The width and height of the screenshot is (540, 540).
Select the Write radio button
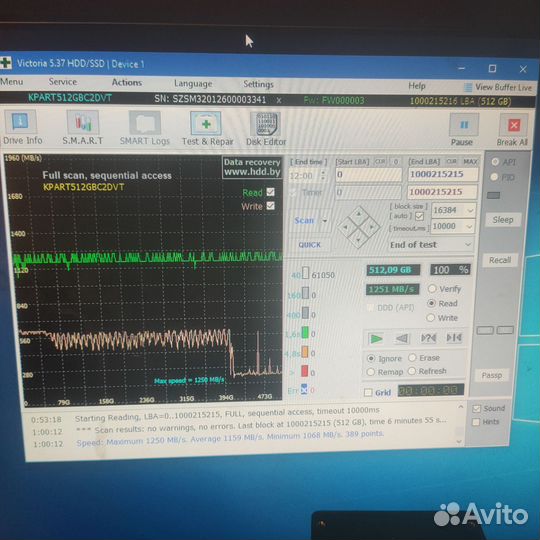point(430,318)
